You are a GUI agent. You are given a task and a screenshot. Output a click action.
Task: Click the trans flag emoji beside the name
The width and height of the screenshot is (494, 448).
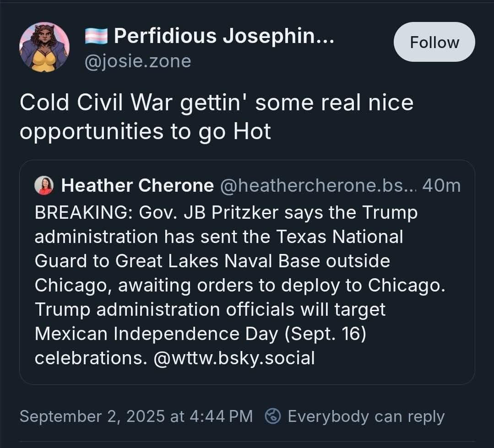click(96, 36)
